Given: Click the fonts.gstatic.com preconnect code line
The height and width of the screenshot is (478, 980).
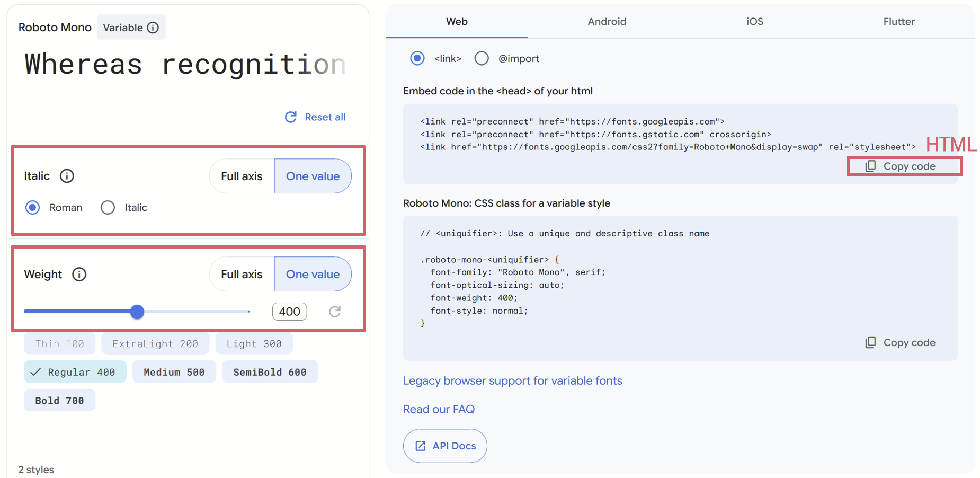Looking at the screenshot, I should (x=595, y=135).
